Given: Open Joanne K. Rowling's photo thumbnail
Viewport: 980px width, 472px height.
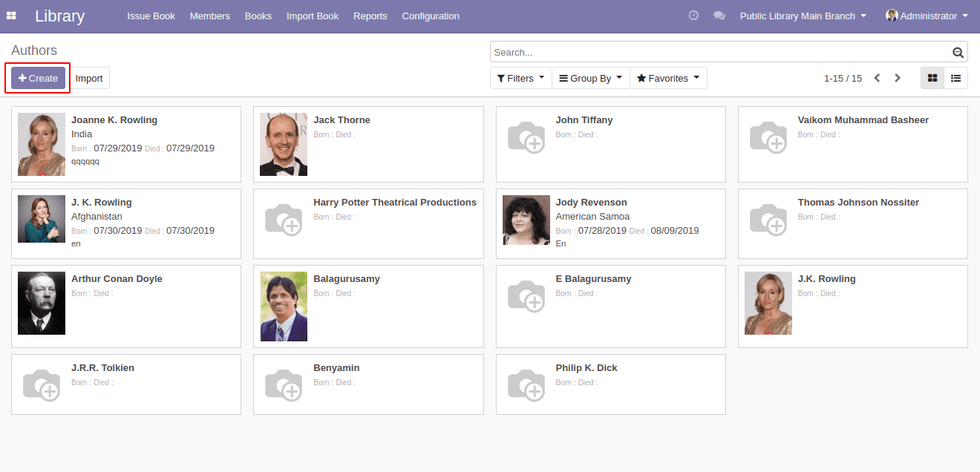Looking at the screenshot, I should point(42,144).
